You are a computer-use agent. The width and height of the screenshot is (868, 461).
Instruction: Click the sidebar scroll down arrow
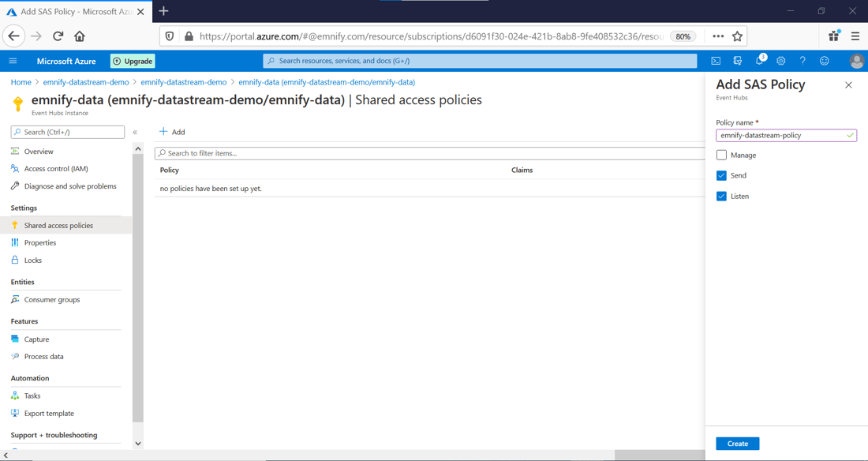click(x=138, y=444)
